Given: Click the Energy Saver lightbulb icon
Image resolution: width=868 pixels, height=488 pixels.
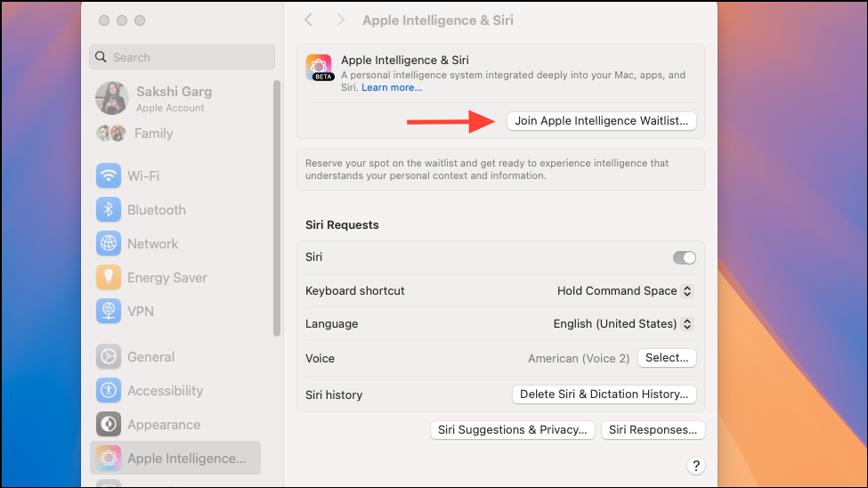Looking at the screenshot, I should click(x=109, y=278).
